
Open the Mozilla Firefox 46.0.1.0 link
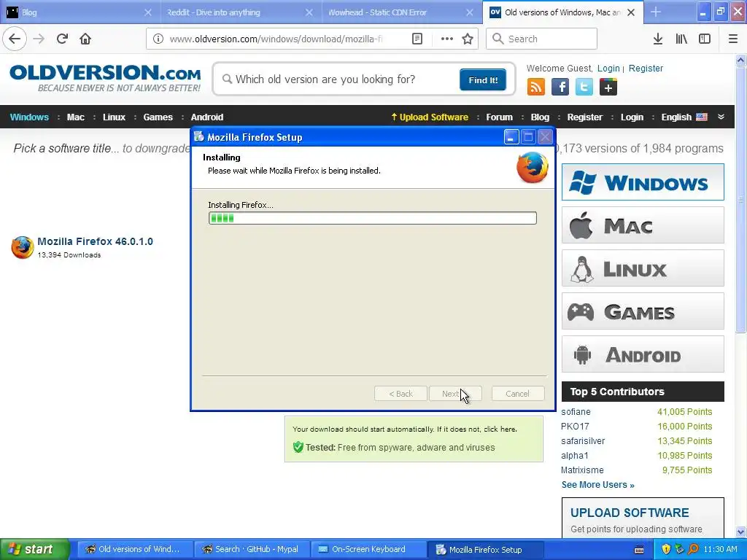[x=96, y=241]
